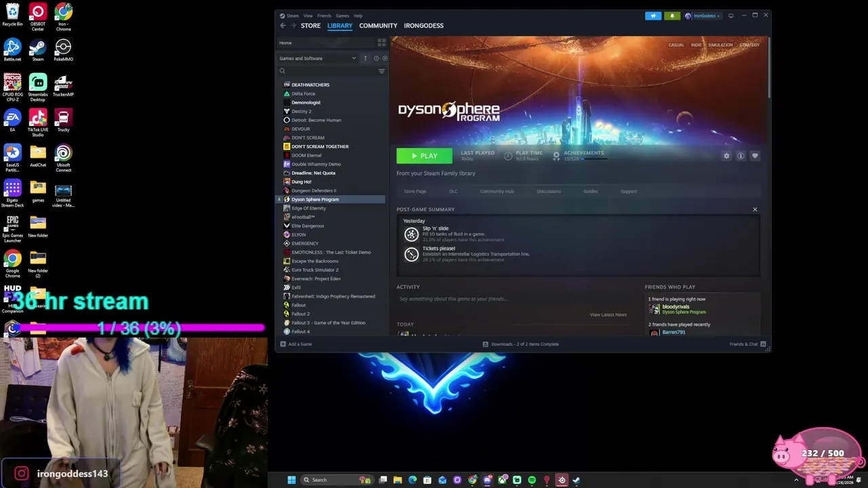Toggle ready-to-play filter icon
Viewport: 868px width, 488px height.
click(x=384, y=58)
